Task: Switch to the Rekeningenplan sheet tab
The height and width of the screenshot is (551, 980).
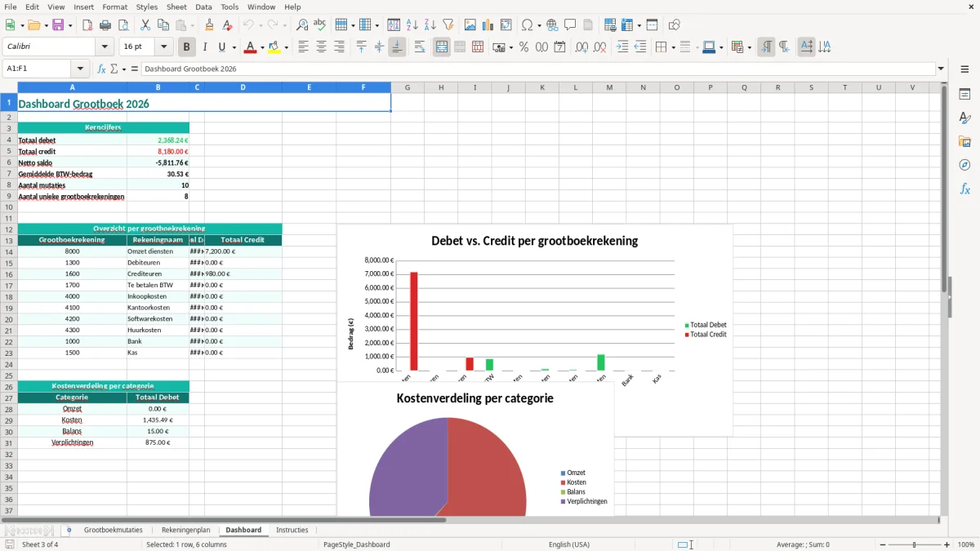Action: [x=185, y=530]
